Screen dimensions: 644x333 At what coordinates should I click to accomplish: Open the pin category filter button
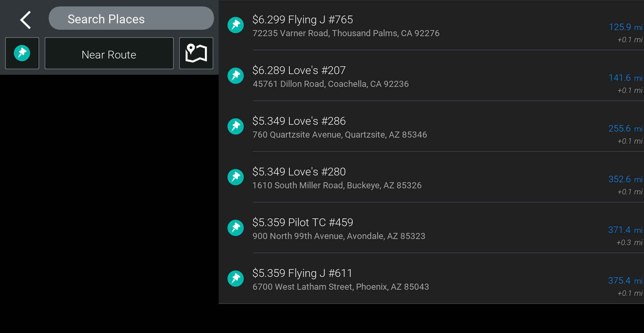22,53
